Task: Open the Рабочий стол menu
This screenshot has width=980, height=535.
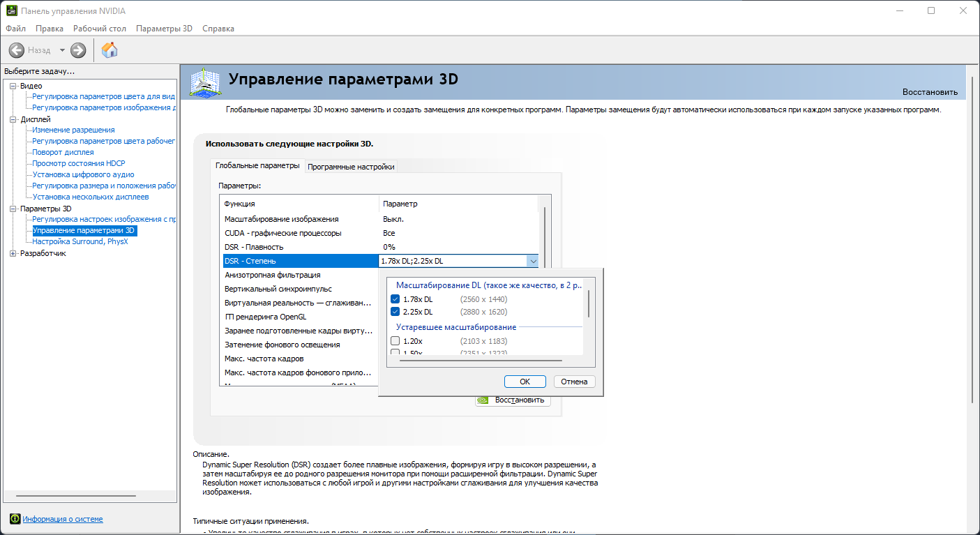Action: click(x=100, y=29)
